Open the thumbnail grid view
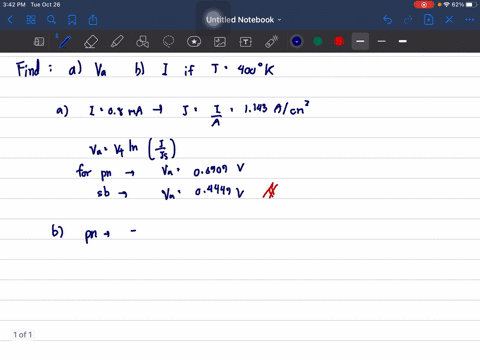Image resolution: width=480 pixels, height=360 pixels. pos(31,20)
